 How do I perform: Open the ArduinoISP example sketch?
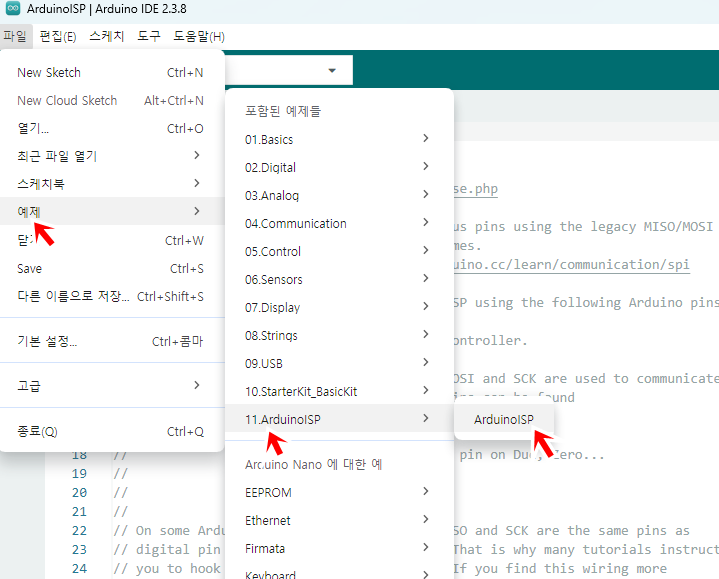click(x=504, y=419)
